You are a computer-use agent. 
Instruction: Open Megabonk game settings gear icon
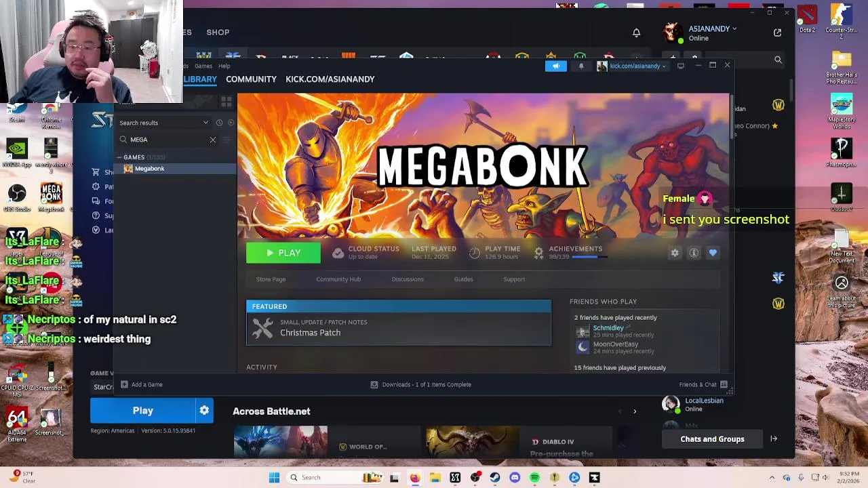tap(675, 253)
